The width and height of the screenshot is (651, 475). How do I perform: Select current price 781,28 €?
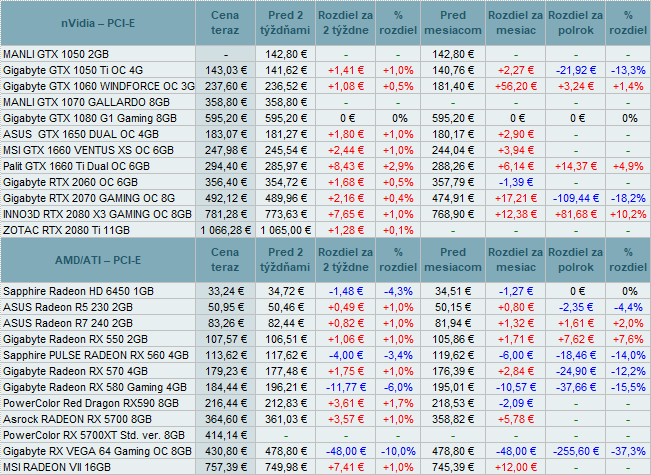pyautogui.click(x=225, y=214)
